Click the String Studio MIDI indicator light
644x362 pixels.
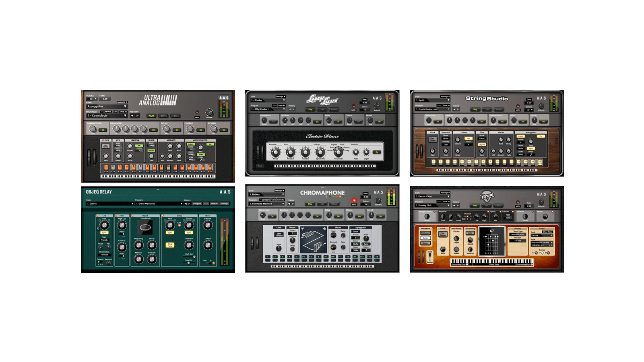[518, 106]
